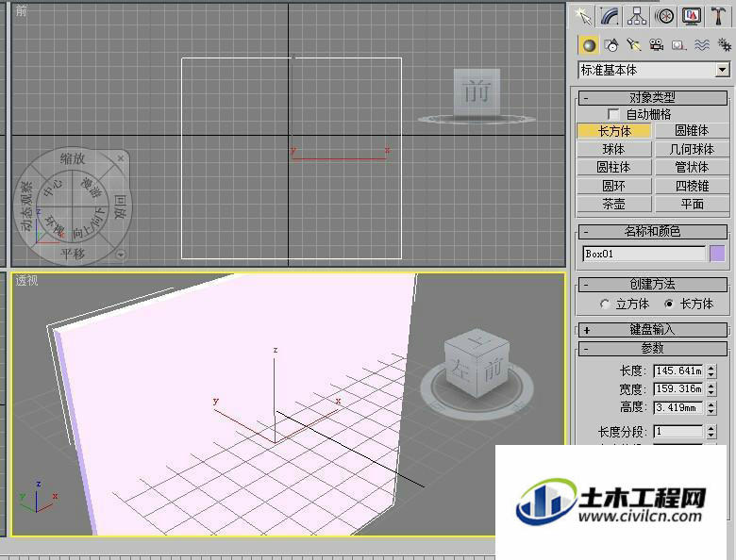Click the 前 viewport label
736x560 pixels.
coord(21,10)
